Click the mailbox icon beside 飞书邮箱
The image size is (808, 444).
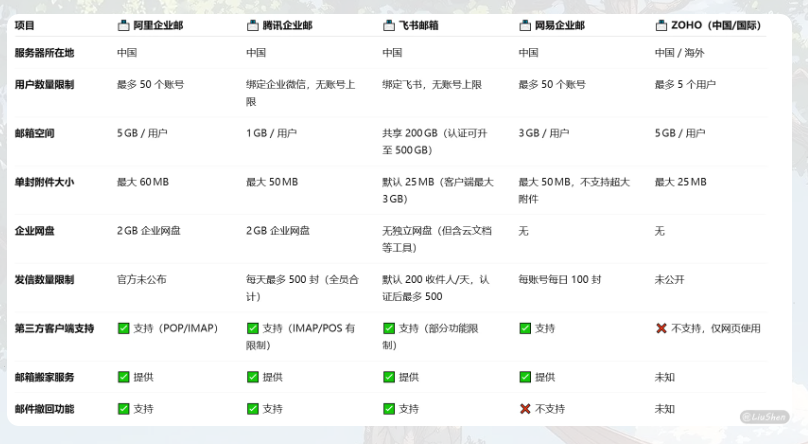[389, 25]
